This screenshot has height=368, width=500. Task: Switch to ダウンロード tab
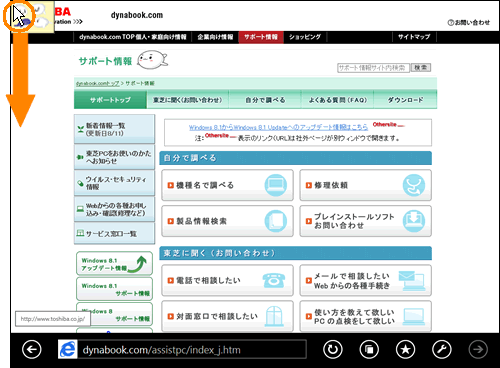[x=405, y=100]
